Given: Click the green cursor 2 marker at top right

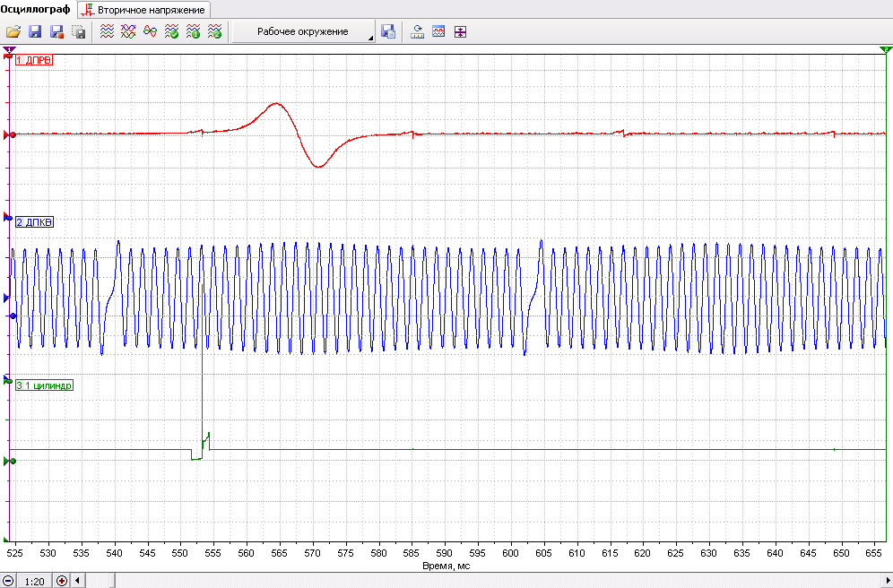Looking at the screenshot, I should click(886, 50).
